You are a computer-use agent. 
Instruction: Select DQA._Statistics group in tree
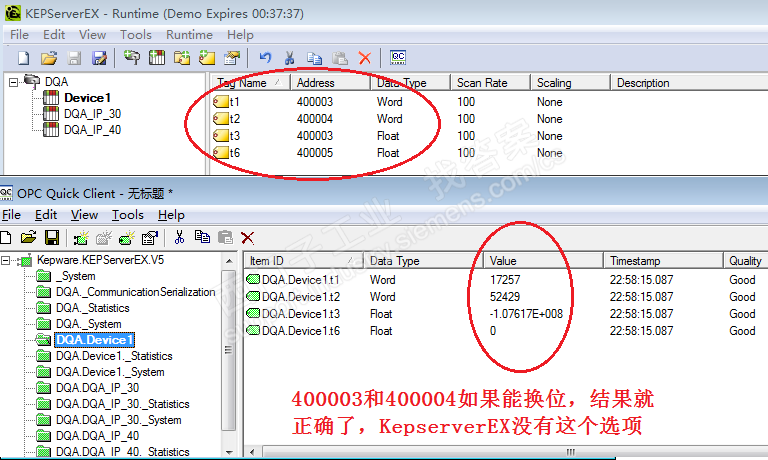click(93, 308)
